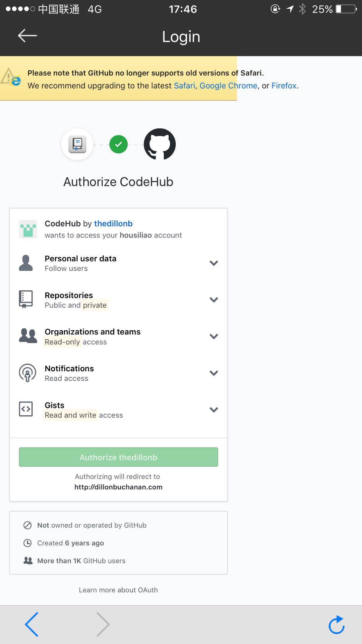Viewport: 362px width, 644px height.
Task: Click the Organizations and teams icon
Action: 28,336
